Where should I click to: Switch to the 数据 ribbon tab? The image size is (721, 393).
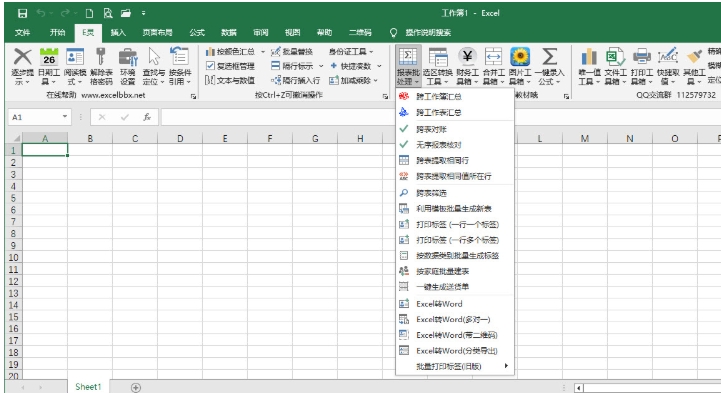229,32
